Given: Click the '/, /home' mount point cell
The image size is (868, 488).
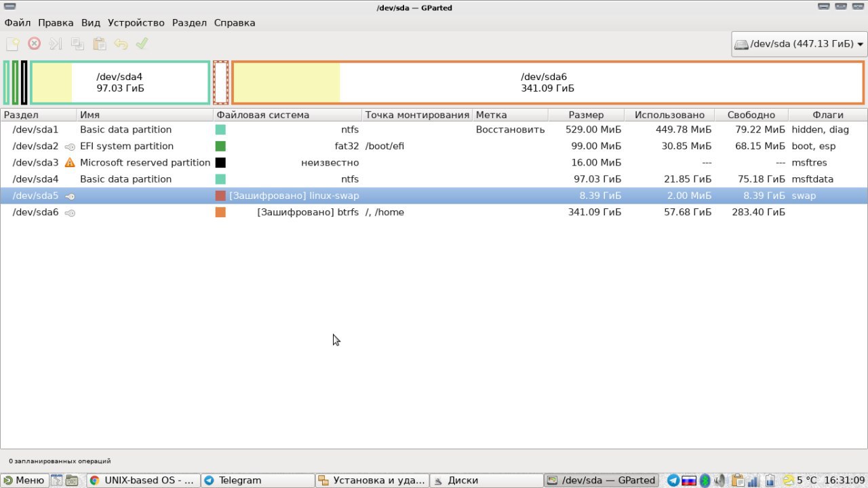Looking at the screenshot, I should pos(384,212).
